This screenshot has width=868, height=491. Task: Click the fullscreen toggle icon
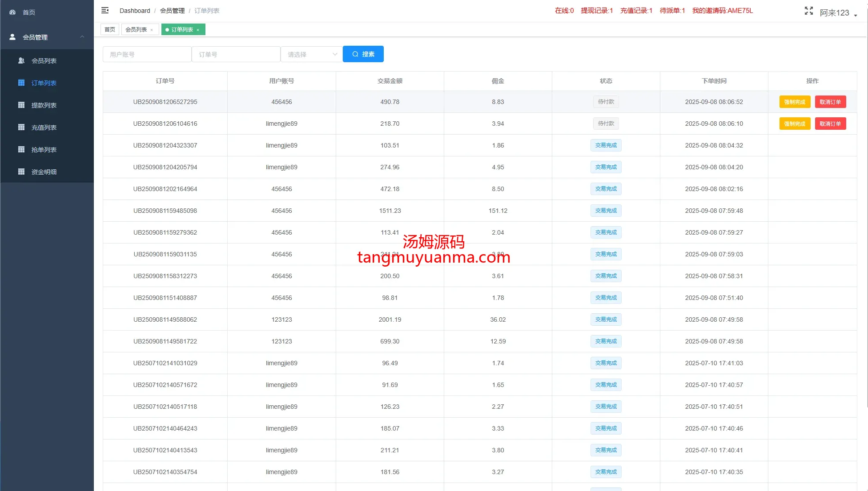(x=808, y=11)
